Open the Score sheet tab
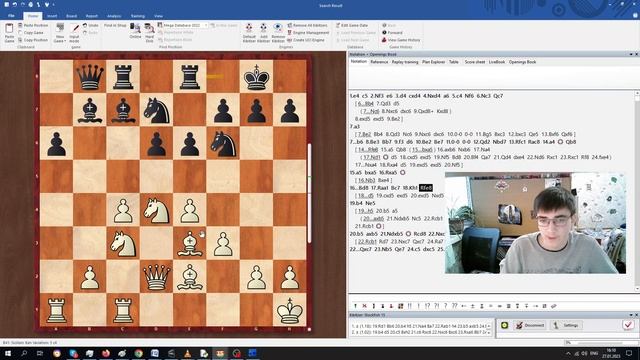 coord(475,62)
